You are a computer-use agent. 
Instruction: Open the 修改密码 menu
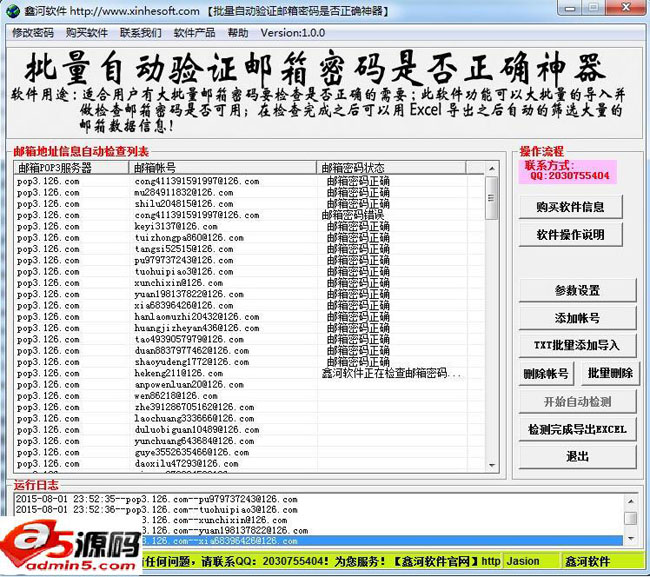coord(33,33)
